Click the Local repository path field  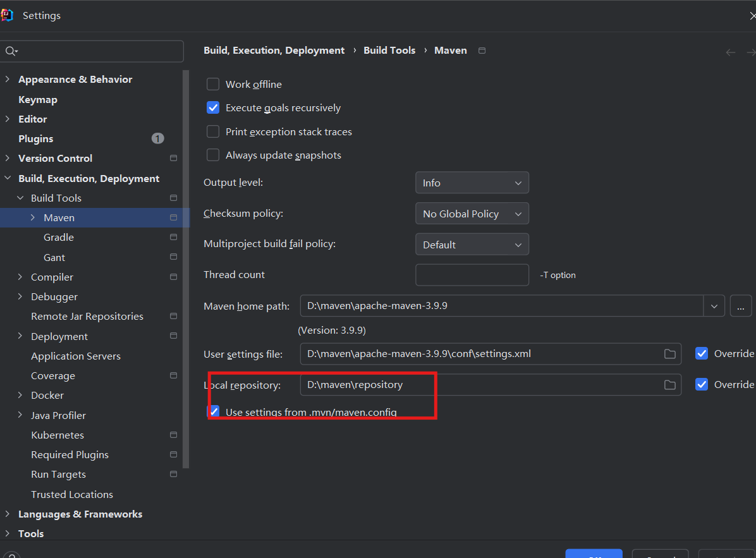point(491,384)
